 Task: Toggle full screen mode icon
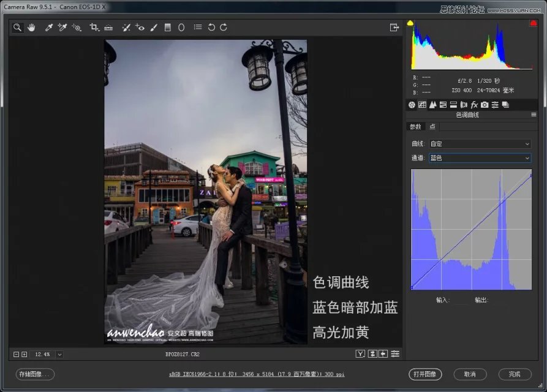click(394, 27)
